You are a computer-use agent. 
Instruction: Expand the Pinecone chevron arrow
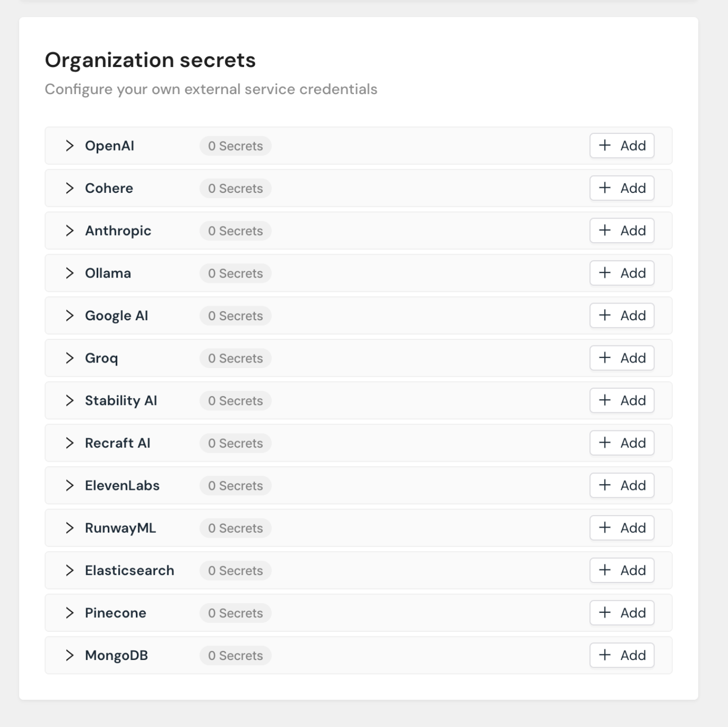click(69, 613)
